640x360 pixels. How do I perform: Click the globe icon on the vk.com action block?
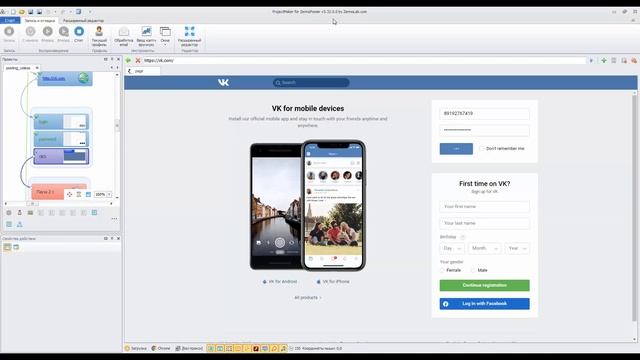click(x=84, y=78)
